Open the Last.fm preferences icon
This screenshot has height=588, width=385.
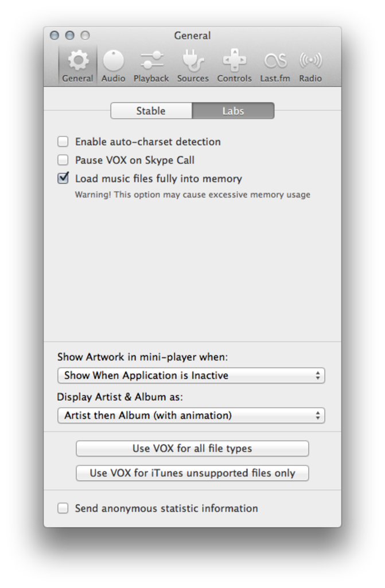click(275, 60)
